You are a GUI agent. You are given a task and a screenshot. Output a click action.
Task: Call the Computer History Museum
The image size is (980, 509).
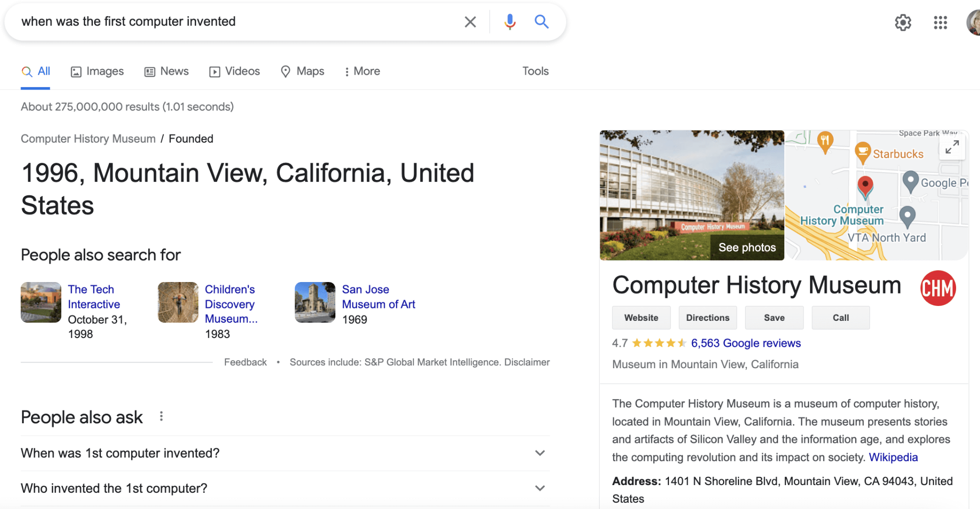(x=841, y=318)
